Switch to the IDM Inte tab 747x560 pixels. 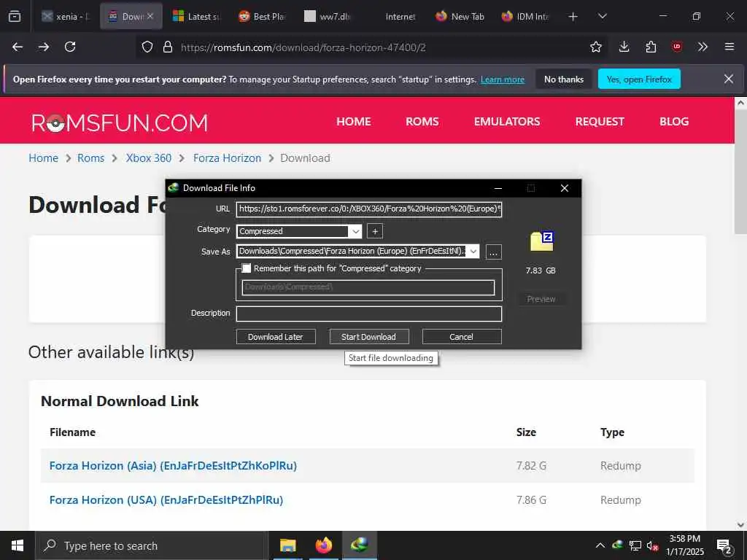tap(526, 17)
